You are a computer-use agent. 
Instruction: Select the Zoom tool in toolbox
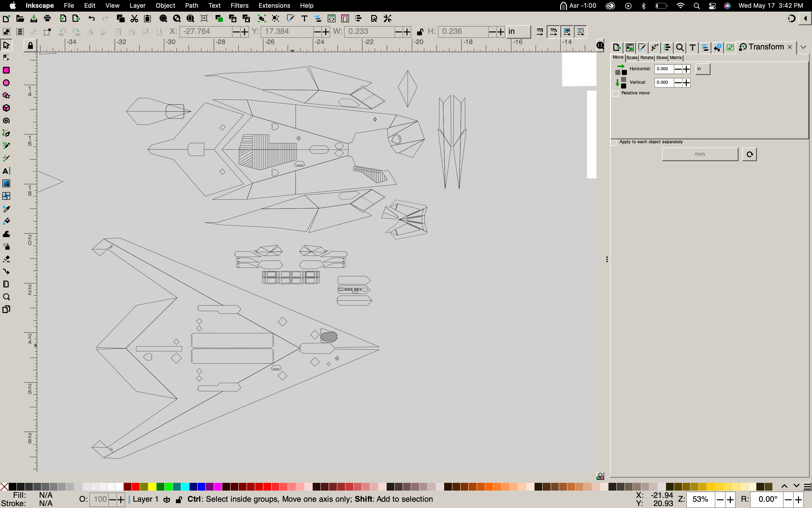(6, 297)
